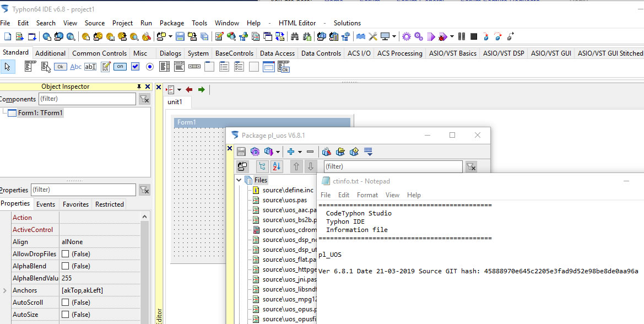Image resolution: width=644 pixels, height=324 pixels.
Task: Open the Project menu
Action: pos(122,23)
